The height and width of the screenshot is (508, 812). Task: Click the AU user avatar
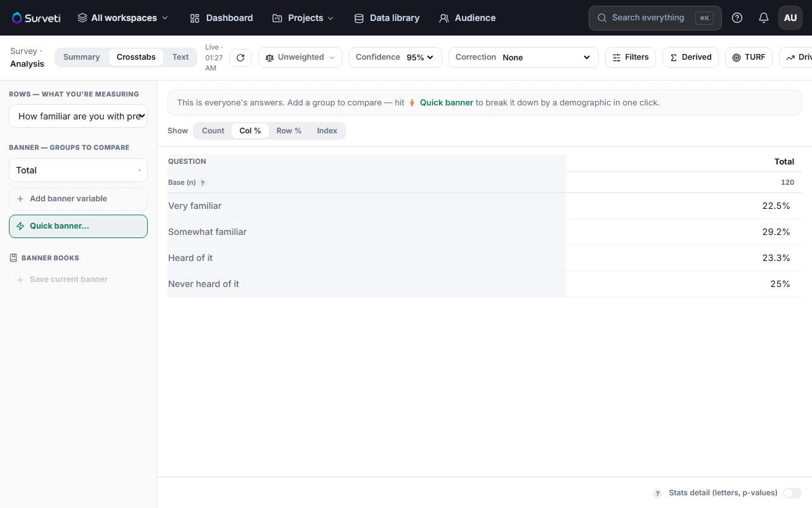coord(790,18)
